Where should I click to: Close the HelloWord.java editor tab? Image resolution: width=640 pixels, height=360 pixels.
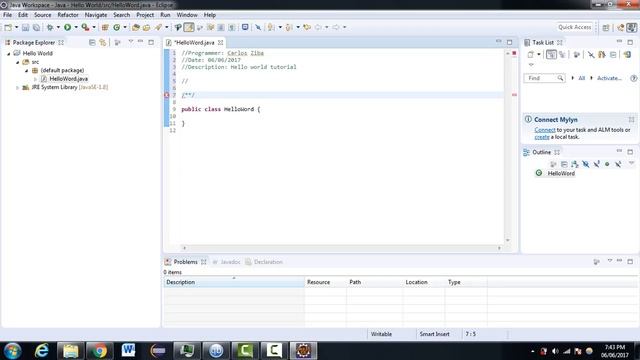tap(220, 42)
